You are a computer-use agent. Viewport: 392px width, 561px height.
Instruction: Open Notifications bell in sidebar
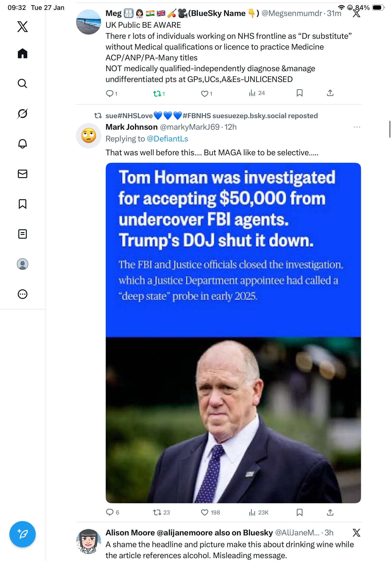pyautogui.click(x=23, y=144)
